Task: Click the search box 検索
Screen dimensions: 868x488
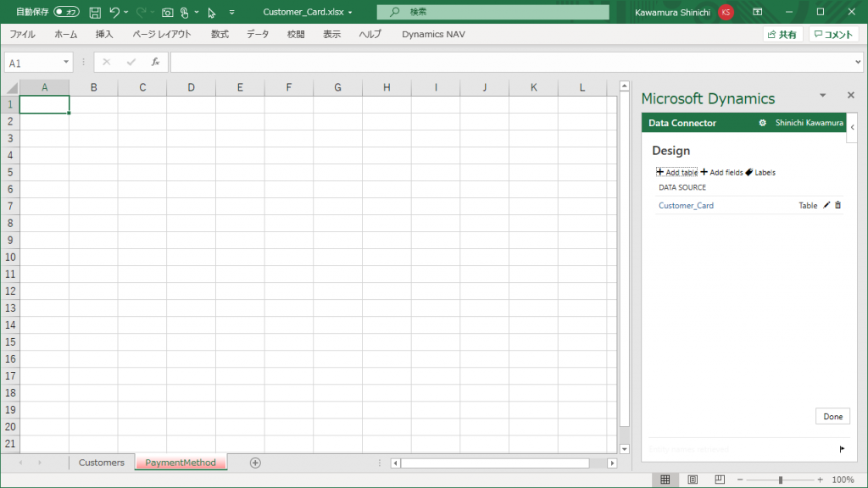Action: [492, 12]
